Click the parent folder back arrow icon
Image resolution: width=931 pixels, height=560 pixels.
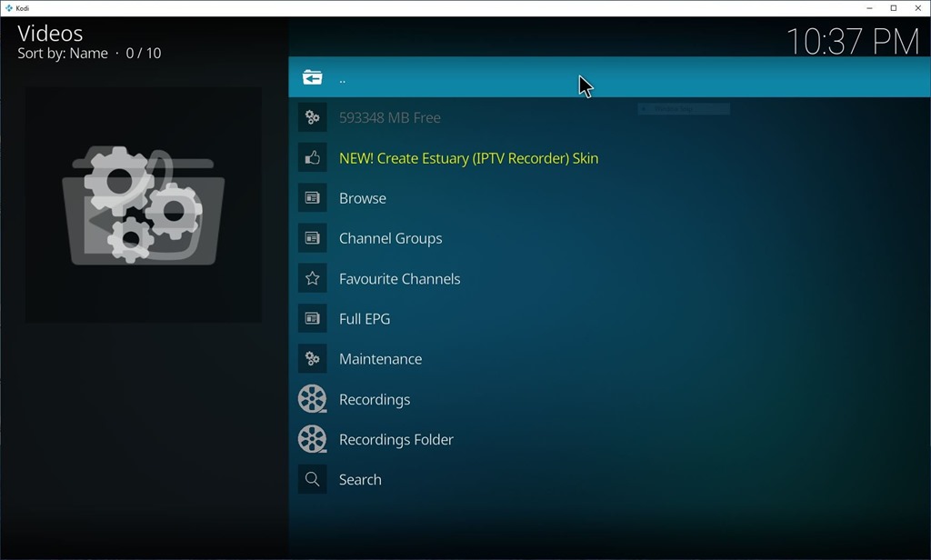tap(312, 78)
